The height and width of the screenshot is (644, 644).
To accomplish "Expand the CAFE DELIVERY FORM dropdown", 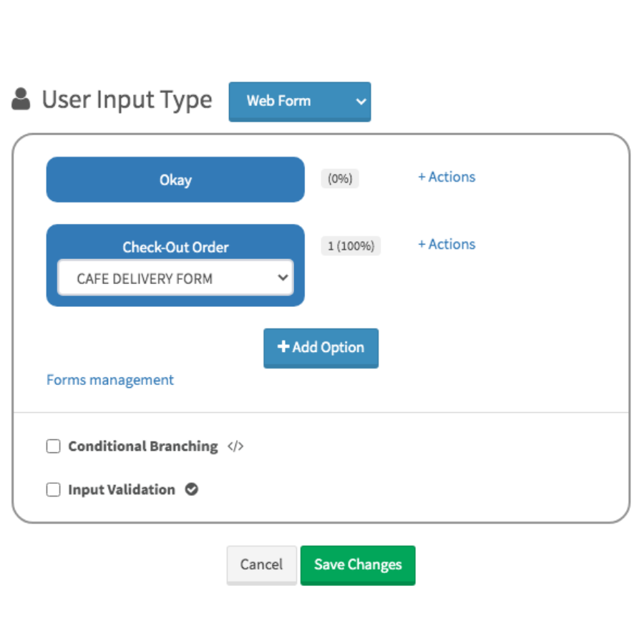I will coord(175,278).
